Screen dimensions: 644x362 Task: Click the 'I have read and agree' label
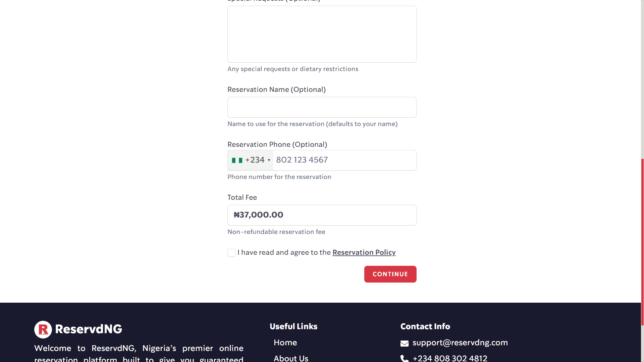click(x=284, y=252)
